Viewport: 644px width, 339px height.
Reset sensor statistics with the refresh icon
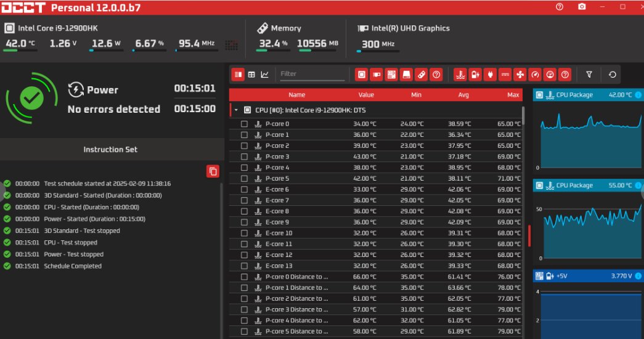613,75
